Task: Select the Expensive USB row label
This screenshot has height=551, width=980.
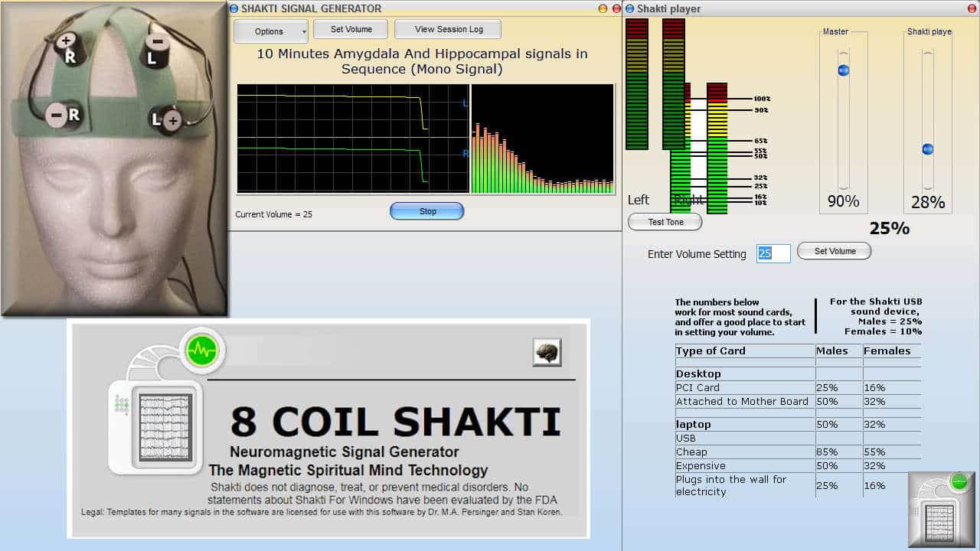Action: click(701, 465)
